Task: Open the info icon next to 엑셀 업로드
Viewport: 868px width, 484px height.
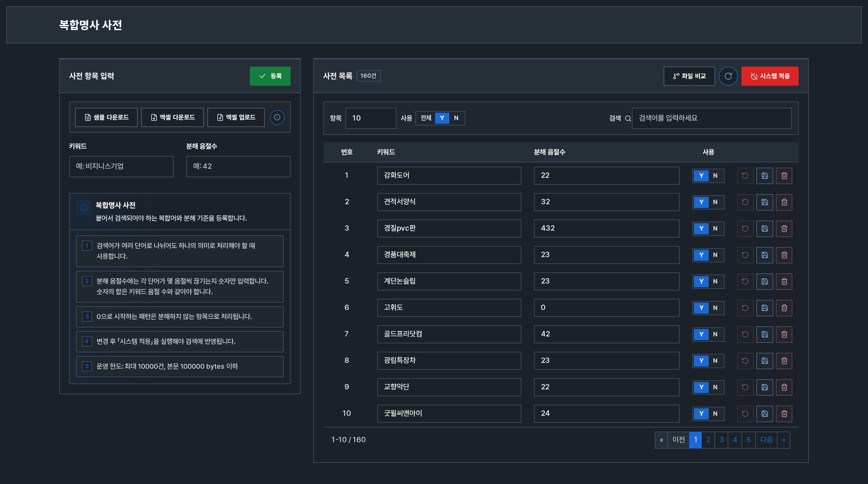Action: [x=277, y=117]
